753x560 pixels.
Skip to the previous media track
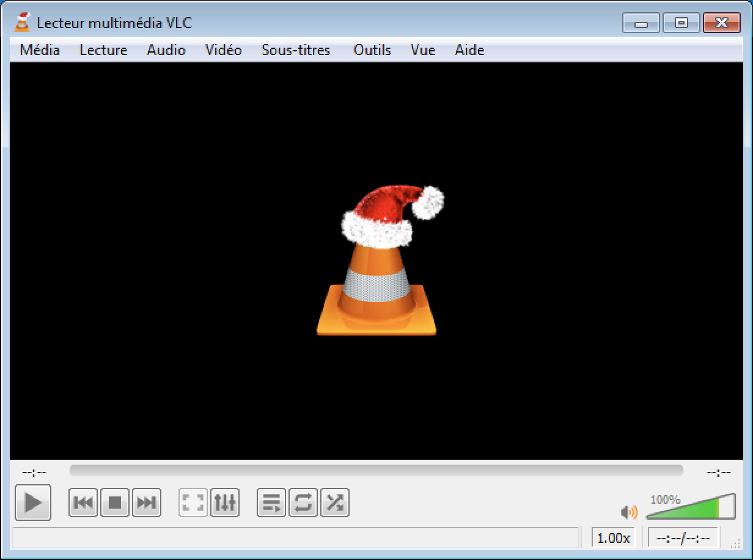click(x=83, y=503)
